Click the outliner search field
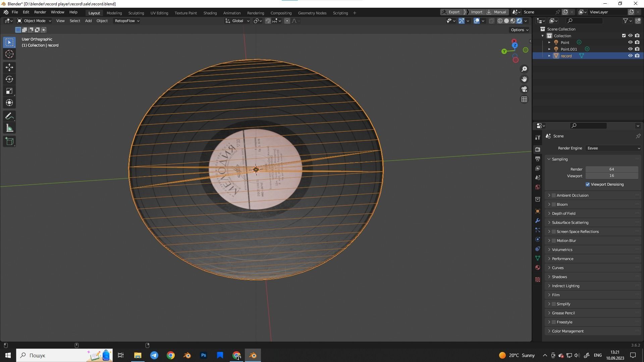 point(584,21)
